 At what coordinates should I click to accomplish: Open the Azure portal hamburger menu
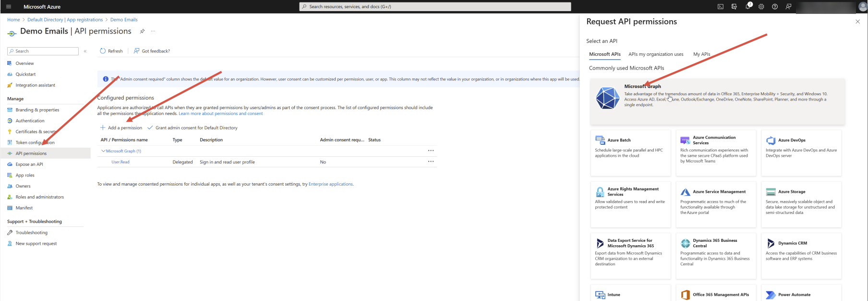(8, 7)
